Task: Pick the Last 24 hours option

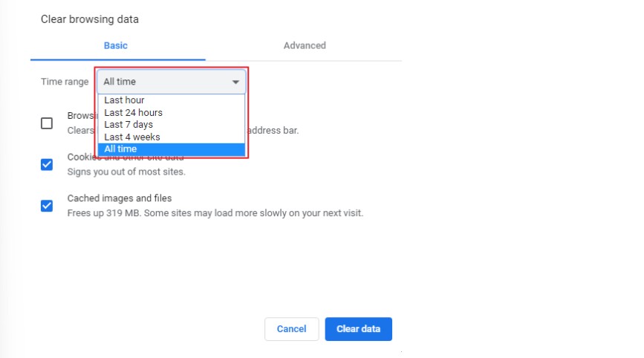Action: point(134,113)
